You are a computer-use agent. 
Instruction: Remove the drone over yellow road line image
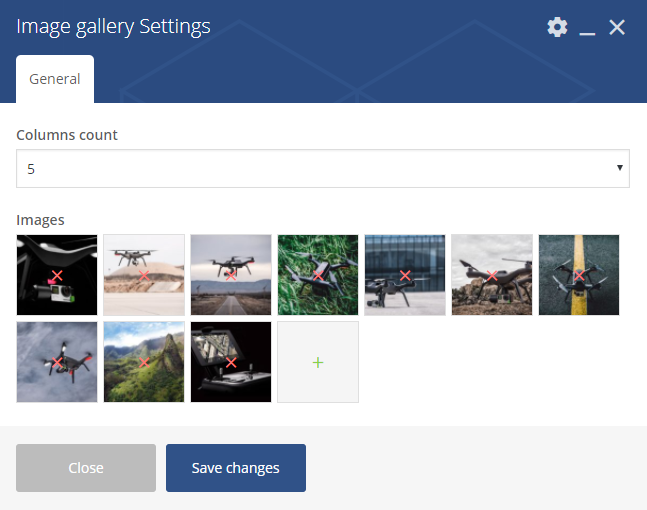579,275
